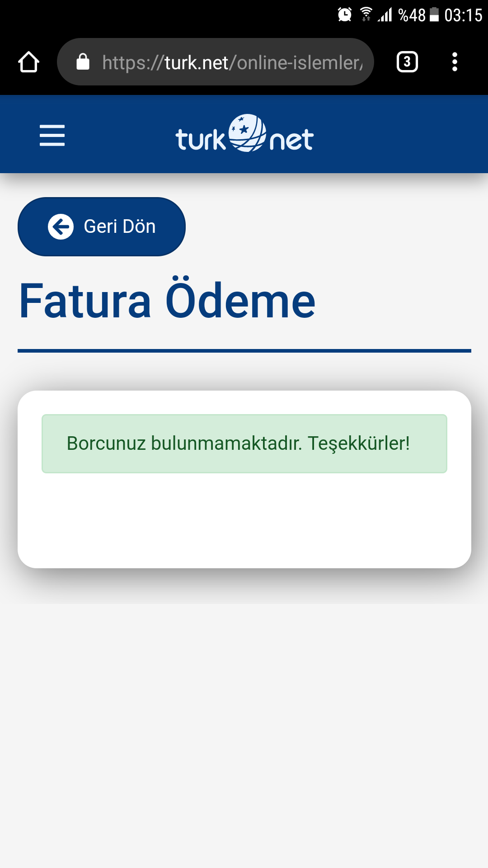Click the blue divider under Fatura Ödeme
This screenshot has height=868, width=488.
[x=244, y=351]
